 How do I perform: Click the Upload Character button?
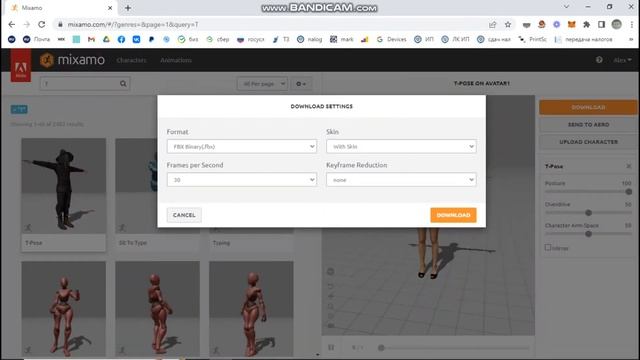point(588,142)
